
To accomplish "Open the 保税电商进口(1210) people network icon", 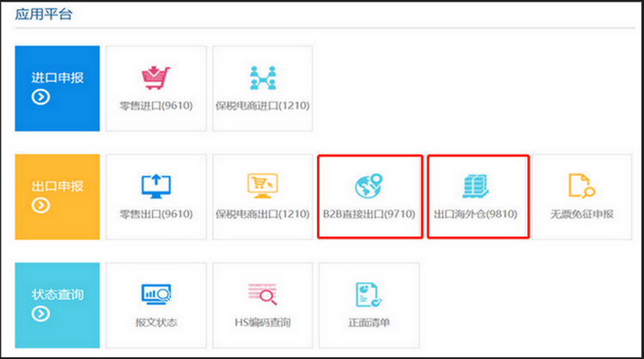I will 262,78.
